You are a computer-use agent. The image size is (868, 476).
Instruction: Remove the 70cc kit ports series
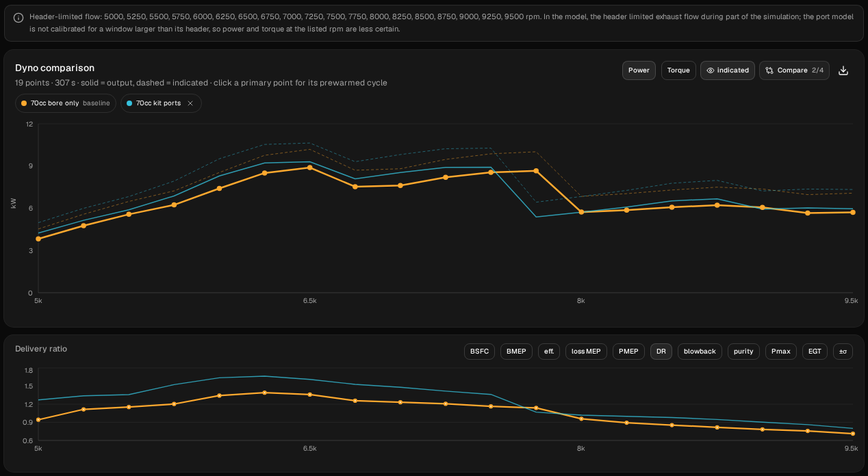(190, 103)
